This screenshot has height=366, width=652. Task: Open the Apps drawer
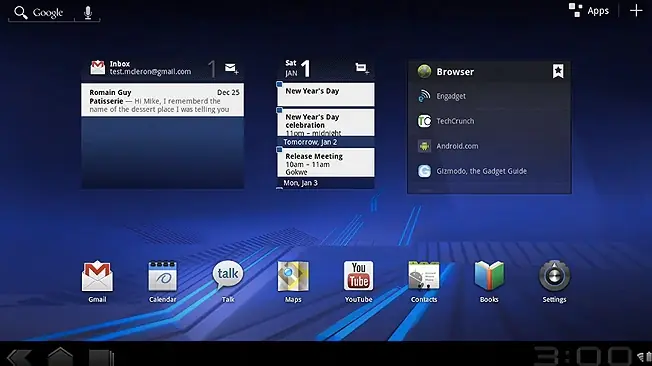pos(589,11)
